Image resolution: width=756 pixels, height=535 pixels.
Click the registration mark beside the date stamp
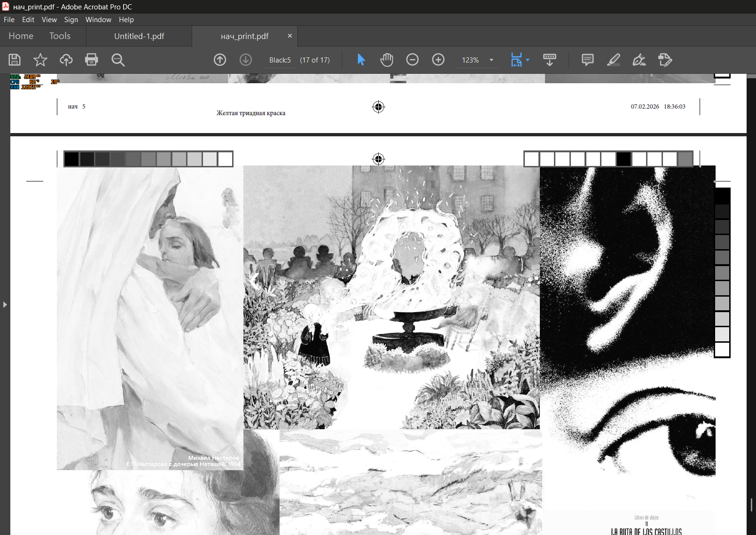click(x=378, y=107)
